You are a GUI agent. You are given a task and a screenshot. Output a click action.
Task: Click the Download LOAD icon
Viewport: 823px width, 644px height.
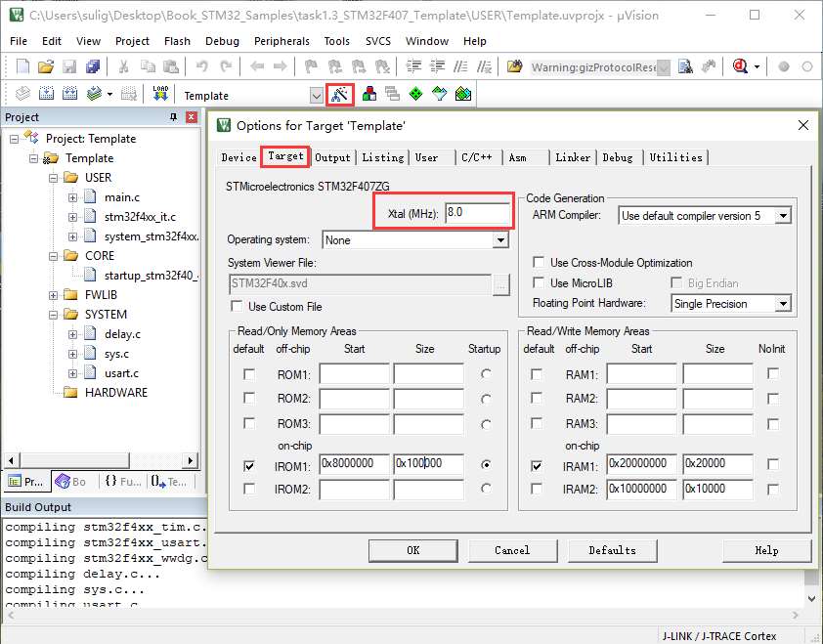click(x=160, y=94)
